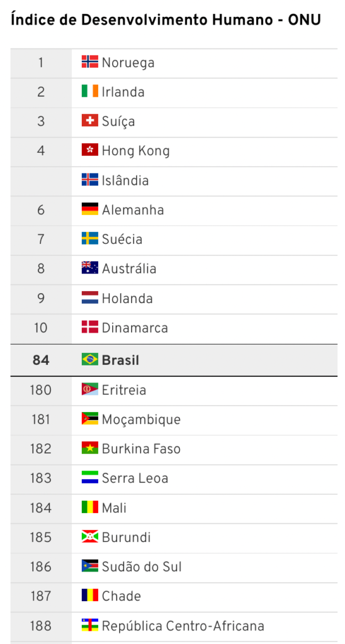The image size is (345, 644).
Task: Click the Índice de Desenvolvimento Humano title
Action: (166, 19)
